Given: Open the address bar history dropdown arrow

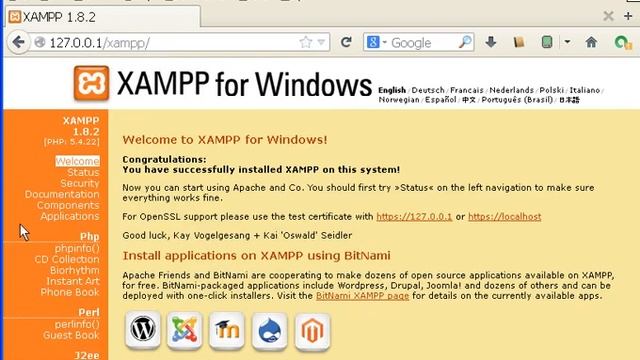Looking at the screenshot, I should click(322, 42).
